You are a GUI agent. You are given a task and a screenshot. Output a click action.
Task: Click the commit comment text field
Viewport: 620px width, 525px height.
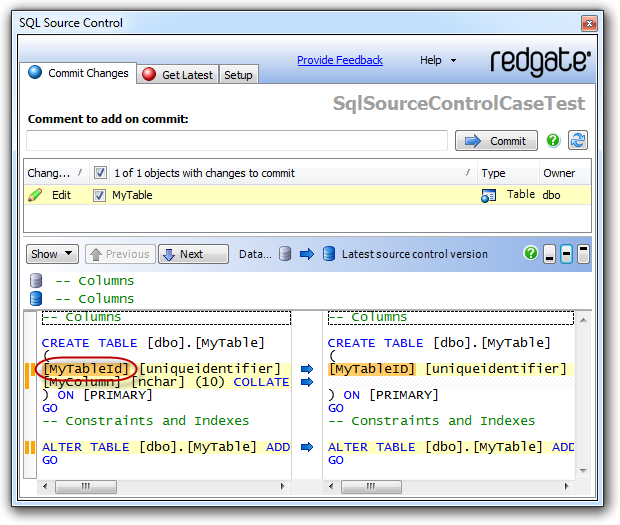click(x=237, y=140)
